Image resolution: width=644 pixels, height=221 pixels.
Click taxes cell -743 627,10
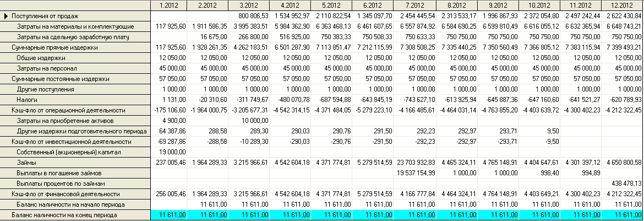[414, 100]
